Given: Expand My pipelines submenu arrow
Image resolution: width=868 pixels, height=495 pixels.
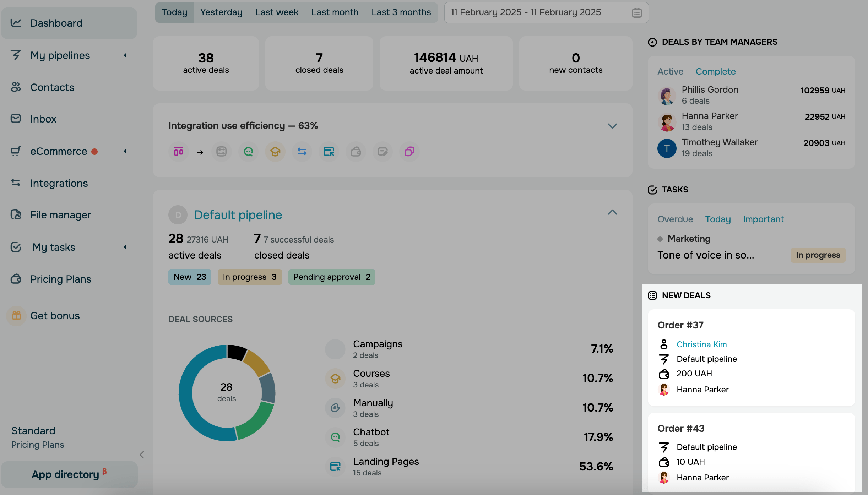Looking at the screenshot, I should pyautogui.click(x=125, y=55).
